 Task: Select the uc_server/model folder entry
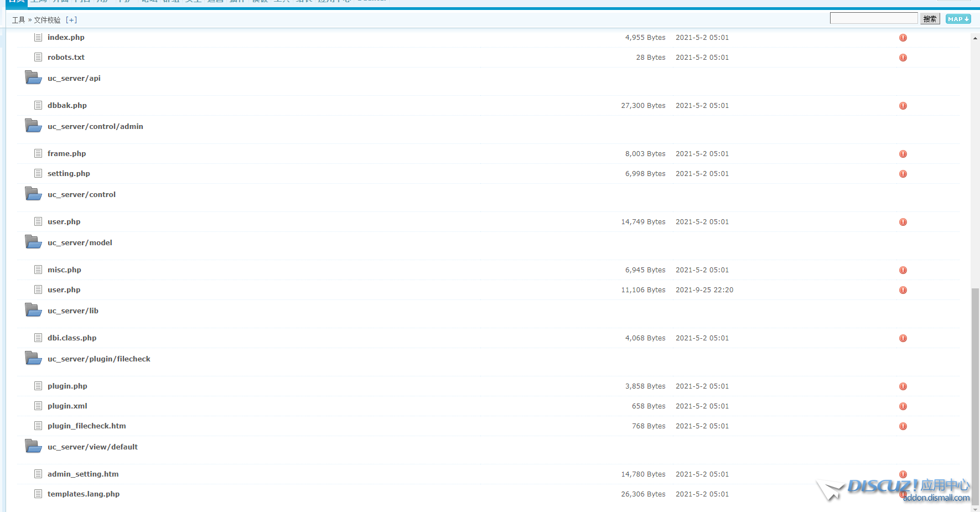pyautogui.click(x=80, y=242)
